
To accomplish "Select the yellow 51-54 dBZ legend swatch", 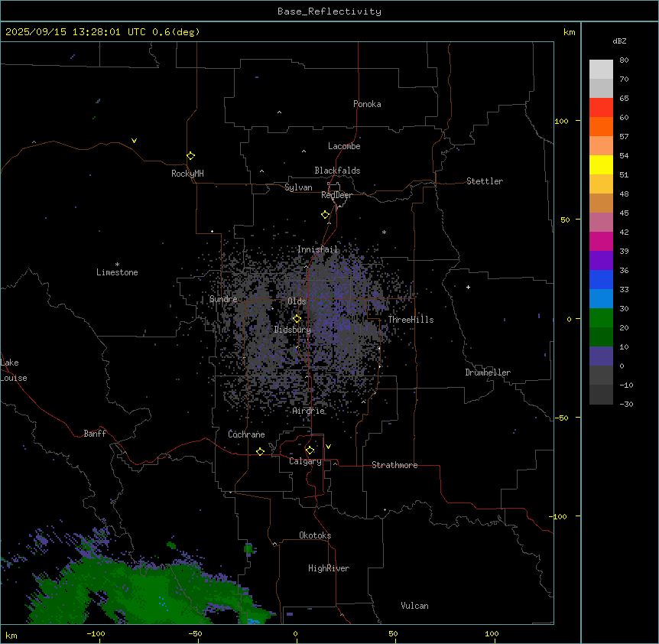I will tap(601, 164).
